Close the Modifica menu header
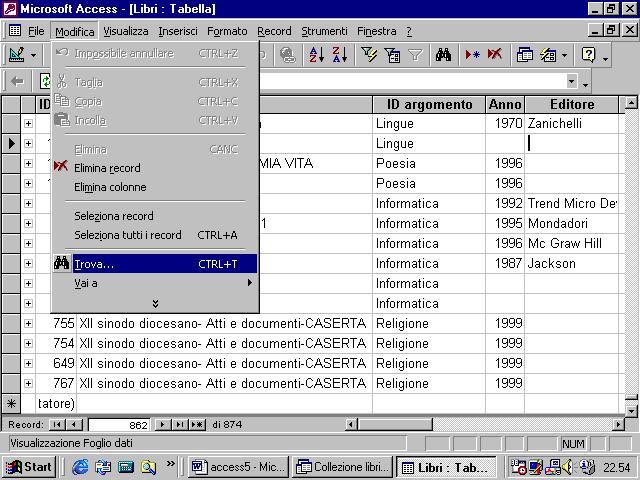 [75, 31]
